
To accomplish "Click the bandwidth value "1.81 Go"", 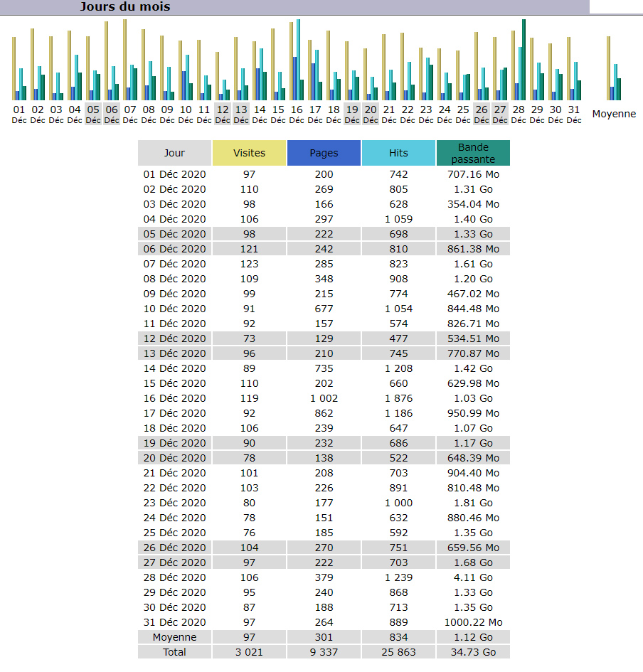I will point(473,503).
